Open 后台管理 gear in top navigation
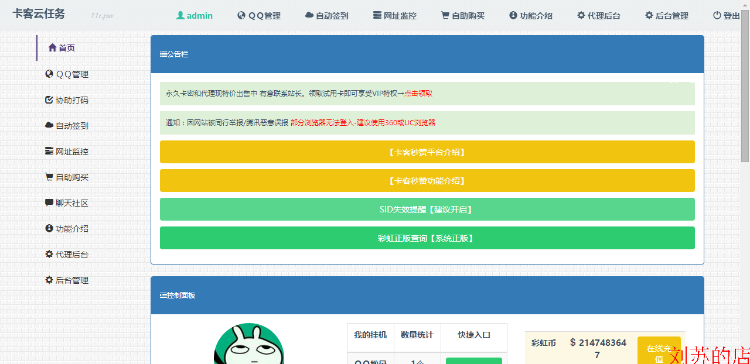750x364 pixels. click(x=649, y=15)
